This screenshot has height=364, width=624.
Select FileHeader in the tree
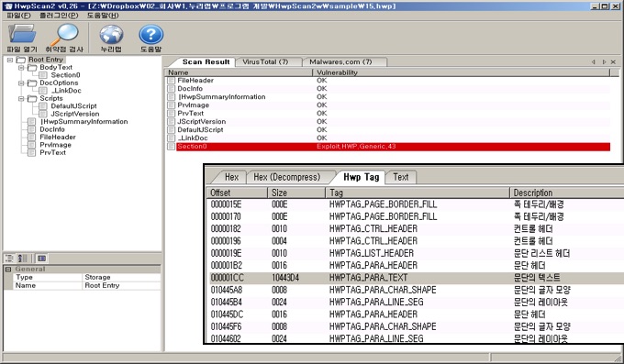pos(58,138)
